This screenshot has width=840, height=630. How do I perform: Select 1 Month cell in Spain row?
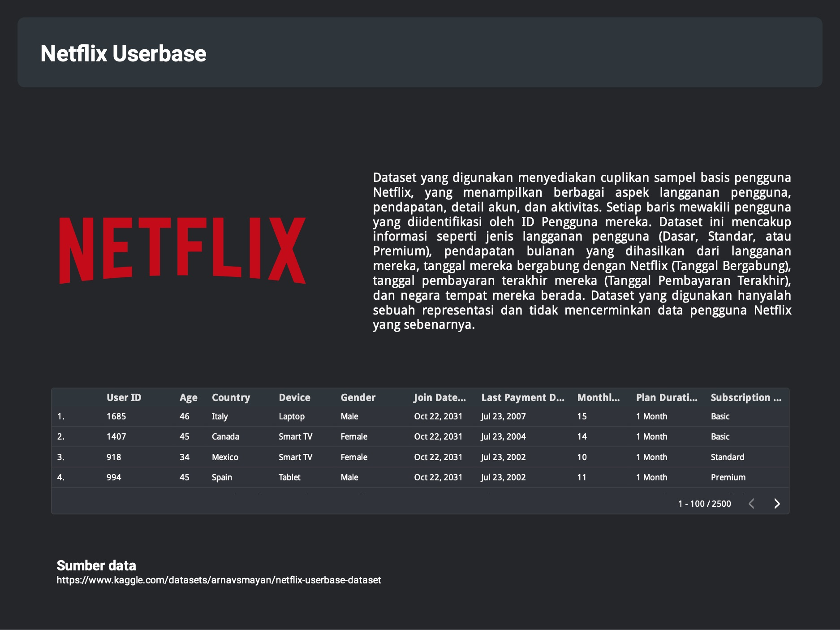pyautogui.click(x=652, y=477)
